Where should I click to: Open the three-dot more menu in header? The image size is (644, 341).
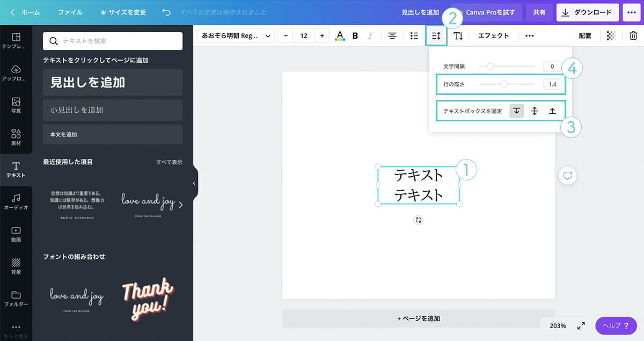(631, 12)
